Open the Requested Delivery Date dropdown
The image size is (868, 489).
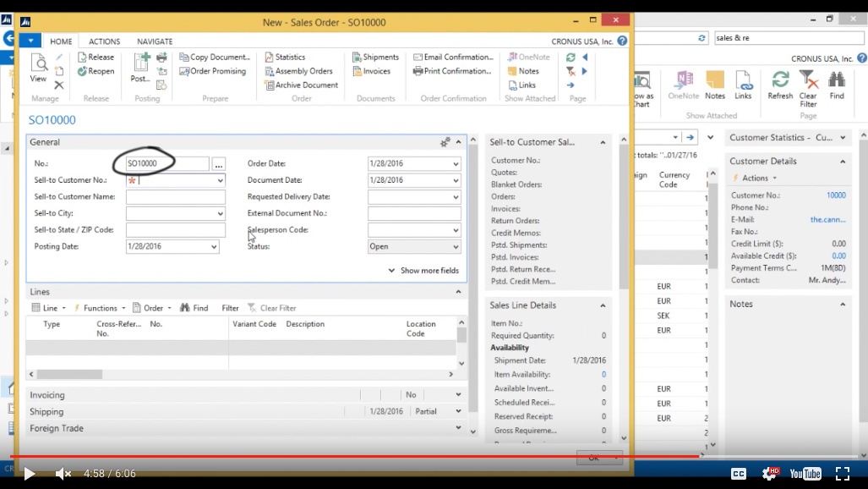point(456,197)
